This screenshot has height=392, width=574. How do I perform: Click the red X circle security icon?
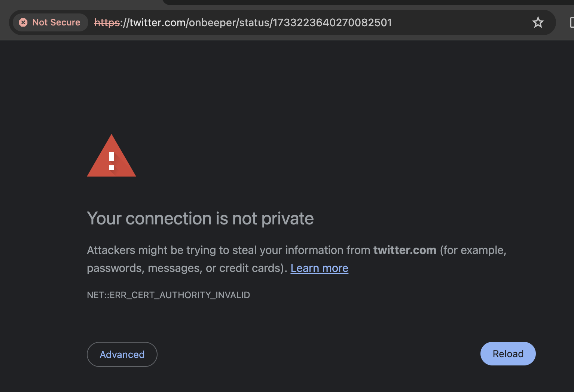click(23, 22)
